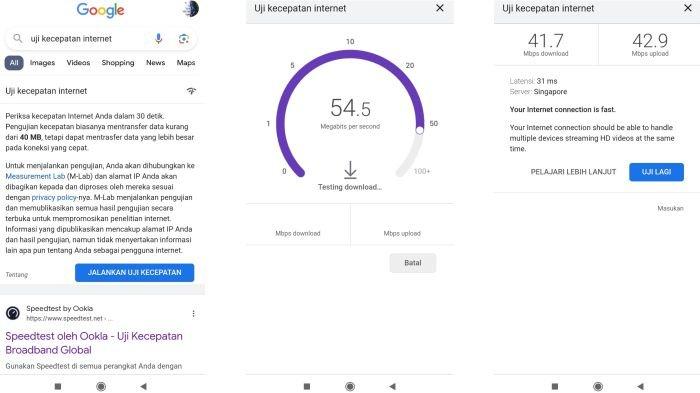Click the Uji kecepatan internet card heading
The image size is (700, 393).
[x=46, y=91]
